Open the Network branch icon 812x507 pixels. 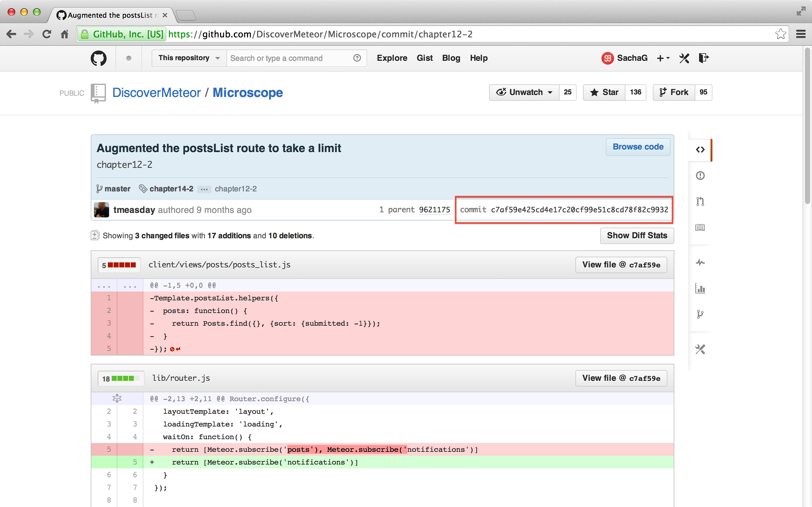pos(700,314)
